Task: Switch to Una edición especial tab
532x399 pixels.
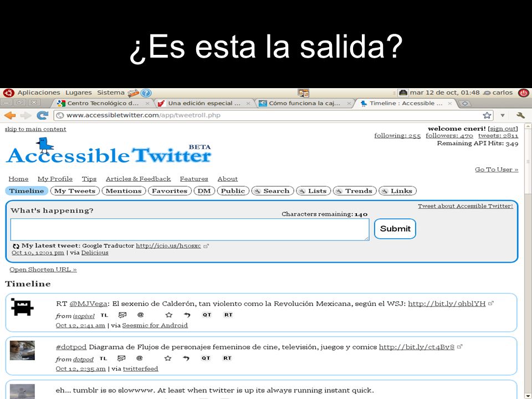Action: pos(204,103)
